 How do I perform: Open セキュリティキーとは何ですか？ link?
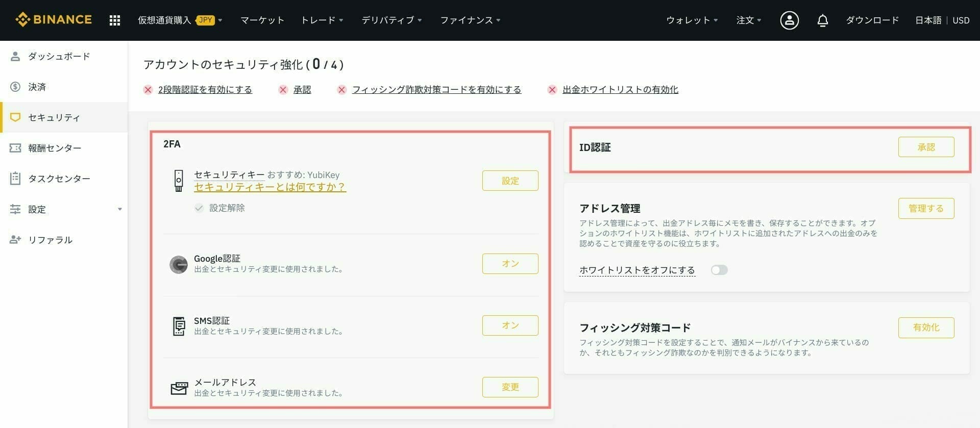coord(270,187)
